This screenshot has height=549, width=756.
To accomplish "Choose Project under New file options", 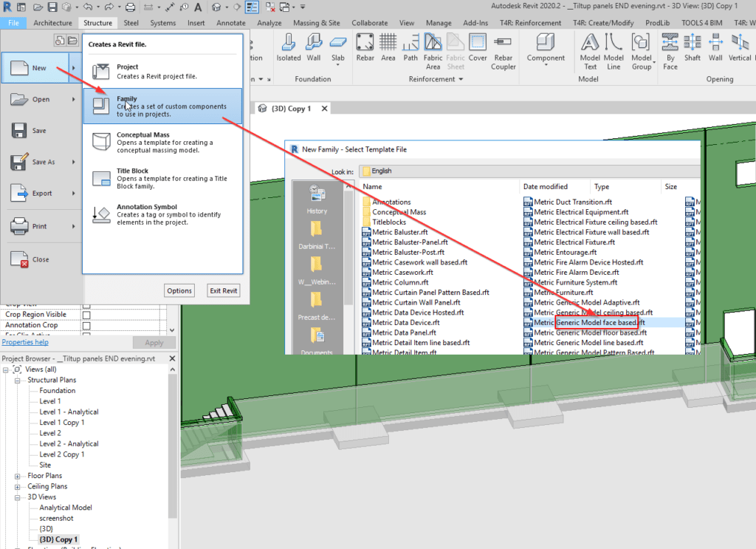I will pyautogui.click(x=162, y=72).
